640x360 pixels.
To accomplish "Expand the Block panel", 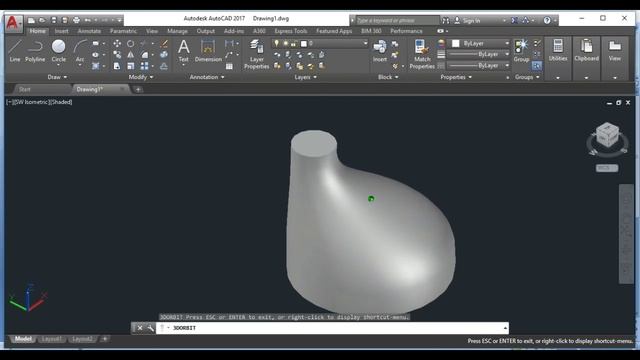I will (388, 77).
